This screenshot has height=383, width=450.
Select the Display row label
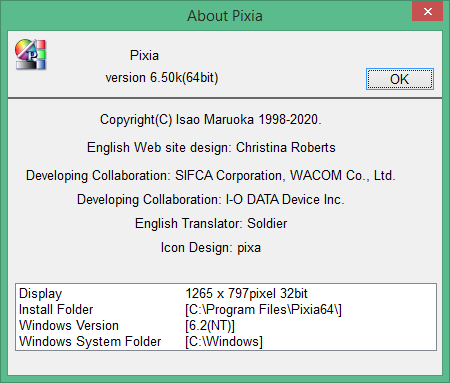[41, 294]
